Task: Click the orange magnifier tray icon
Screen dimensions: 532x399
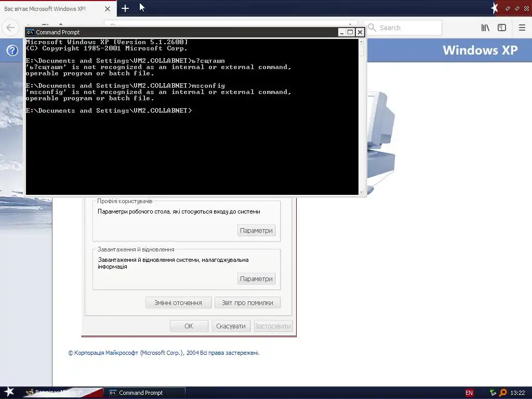Action: [x=503, y=393]
